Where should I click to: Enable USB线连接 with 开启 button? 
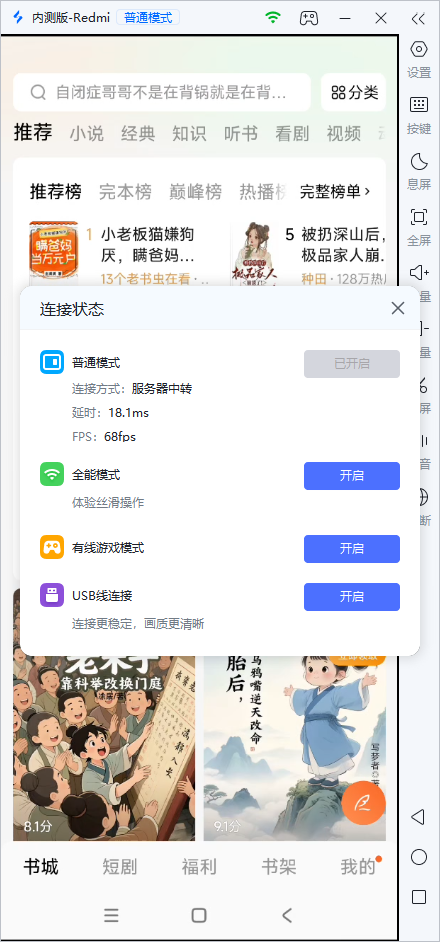(x=352, y=597)
